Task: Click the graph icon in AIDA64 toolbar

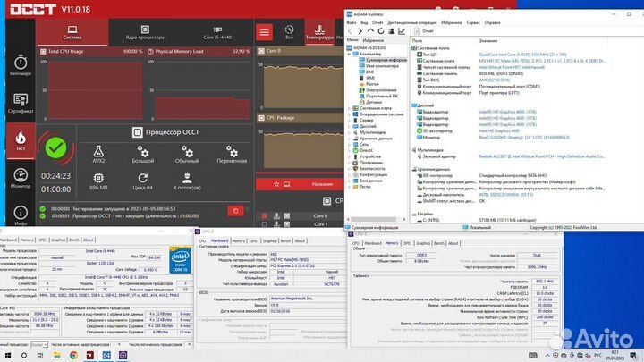Action: 402,31
